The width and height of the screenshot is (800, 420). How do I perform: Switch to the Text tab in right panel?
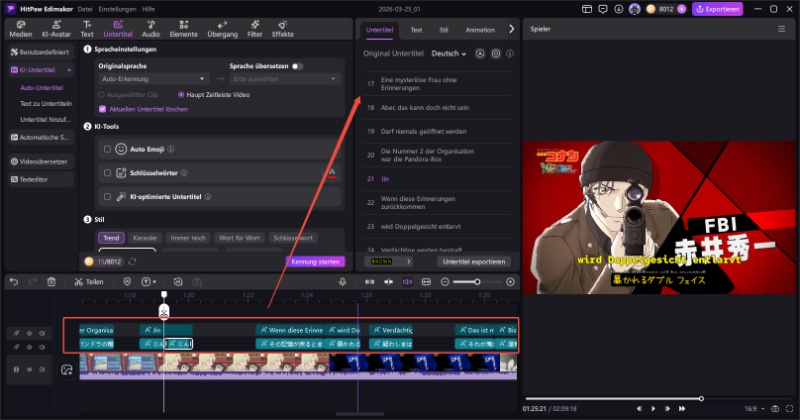[x=416, y=30]
